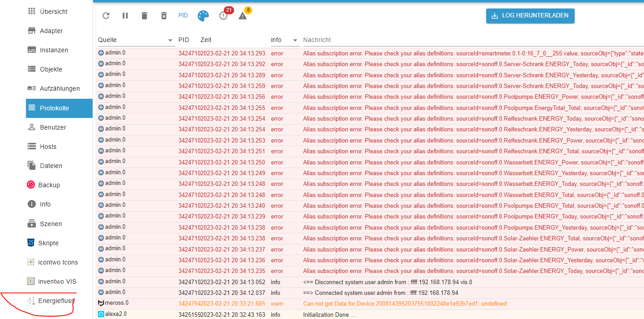Click the inventwo VIS adapter icon
Screen dimensions: 644x319
tap(31, 281)
